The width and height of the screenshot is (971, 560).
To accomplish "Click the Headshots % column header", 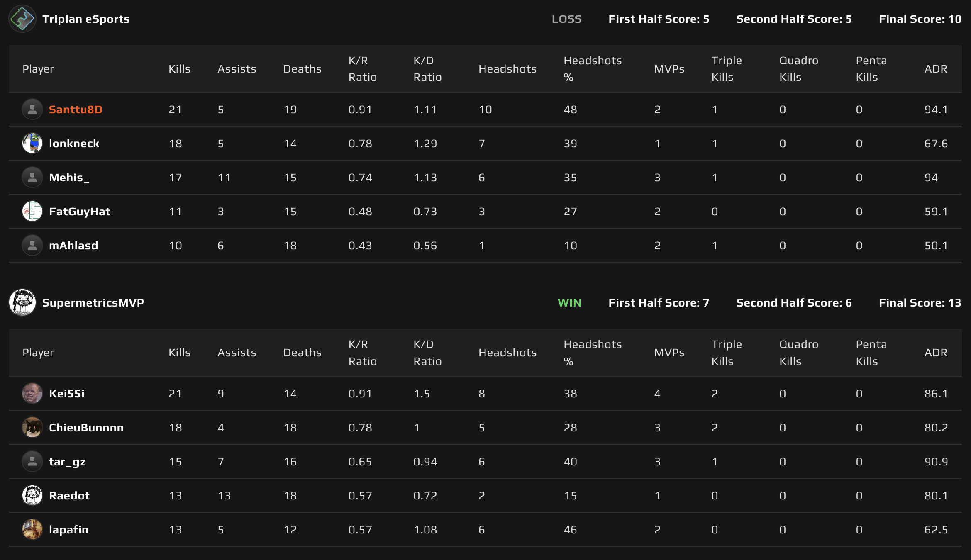I will (593, 68).
